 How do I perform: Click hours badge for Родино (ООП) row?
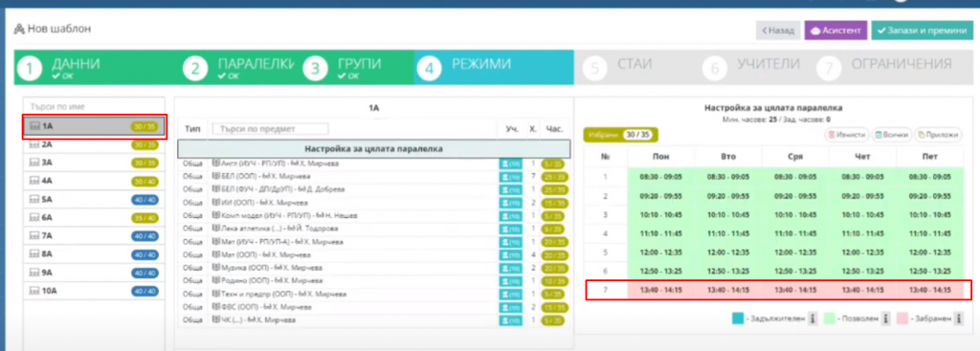coord(552,281)
